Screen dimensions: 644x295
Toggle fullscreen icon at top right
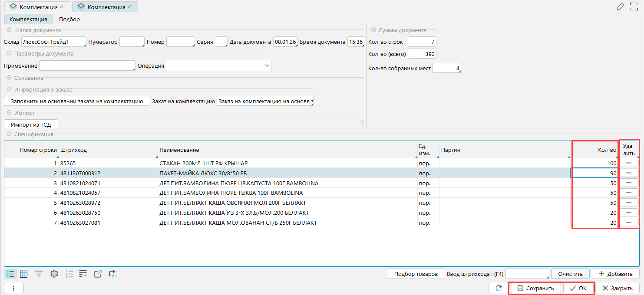(634, 7)
